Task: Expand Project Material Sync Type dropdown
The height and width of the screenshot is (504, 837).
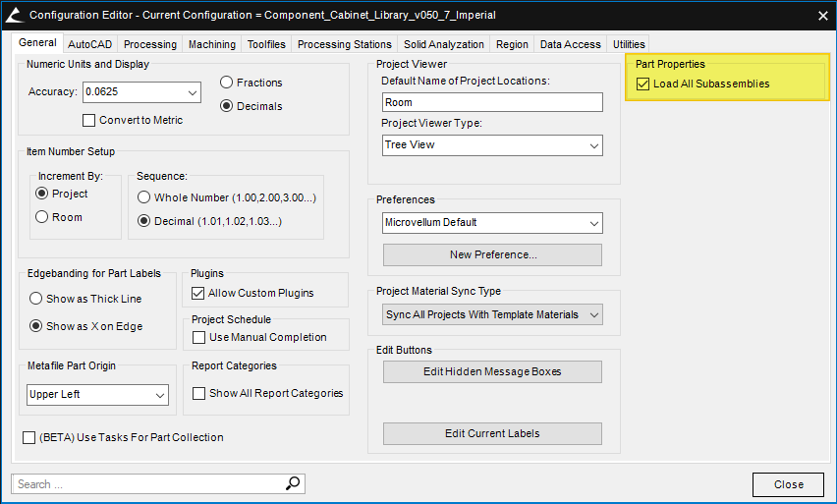Action: [x=593, y=315]
